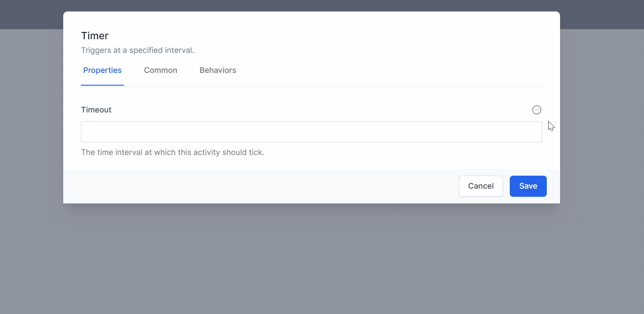Image resolution: width=644 pixels, height=314 pixels.
Task: Click the 'Triggers at a specified interval' description
Action: [x=138, y=50]
